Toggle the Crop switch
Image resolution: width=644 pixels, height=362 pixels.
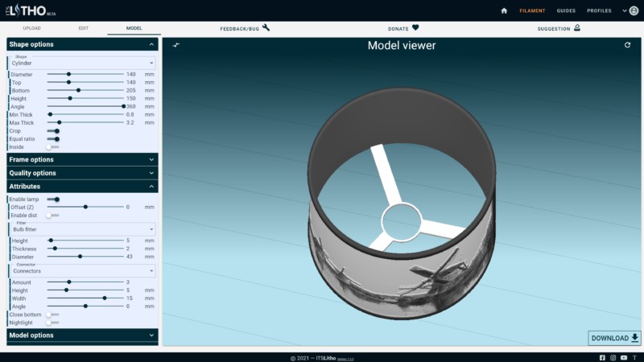(53, 131)
